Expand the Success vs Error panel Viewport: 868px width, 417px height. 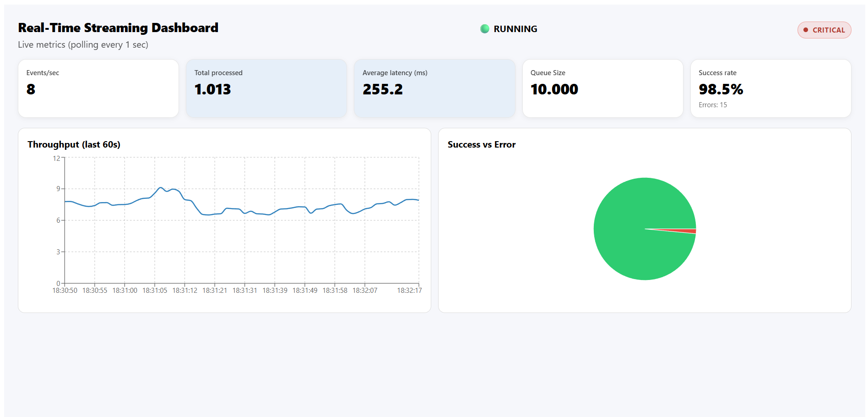[x=645, y=219]
